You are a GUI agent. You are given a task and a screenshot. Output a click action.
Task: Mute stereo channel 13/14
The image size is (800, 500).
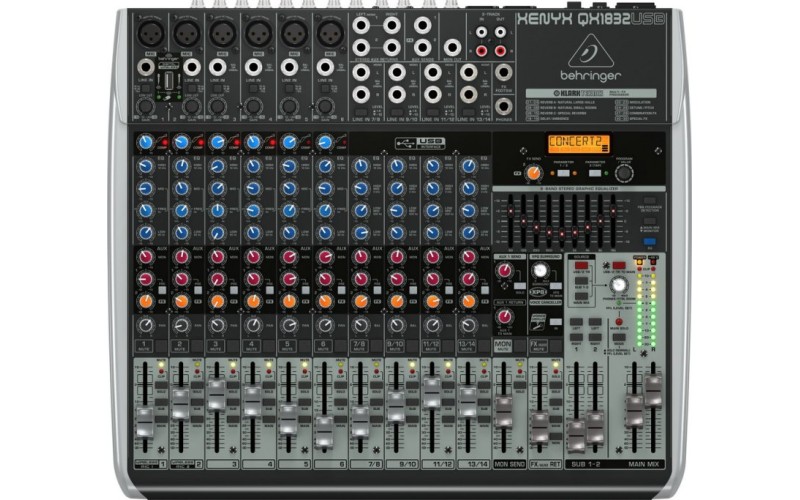[x=467, y=346]
